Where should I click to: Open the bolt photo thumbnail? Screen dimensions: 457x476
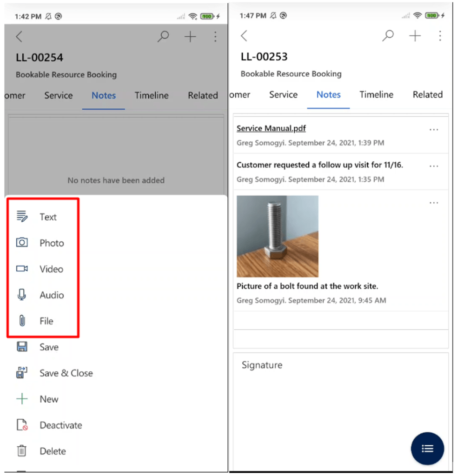(277, 237)
